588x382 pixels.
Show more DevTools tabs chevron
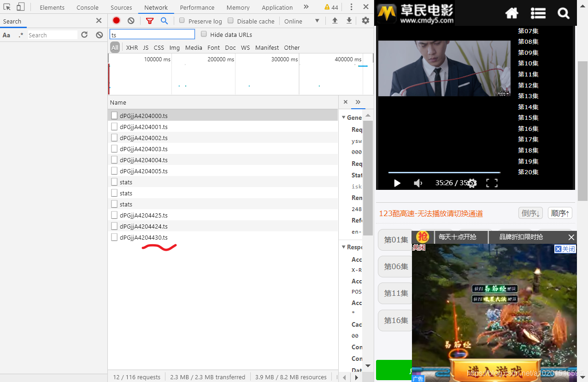click(306, 7)
